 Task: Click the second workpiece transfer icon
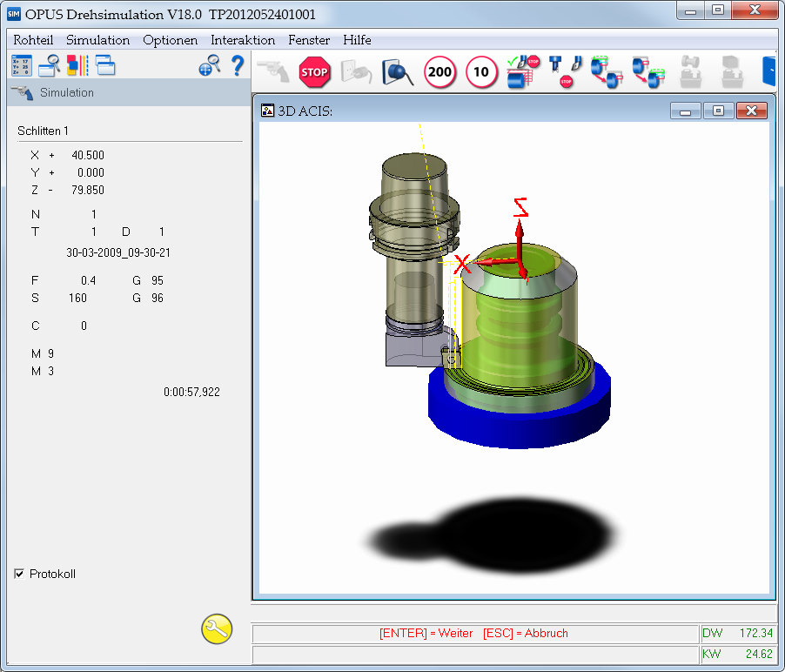point(648,72)
